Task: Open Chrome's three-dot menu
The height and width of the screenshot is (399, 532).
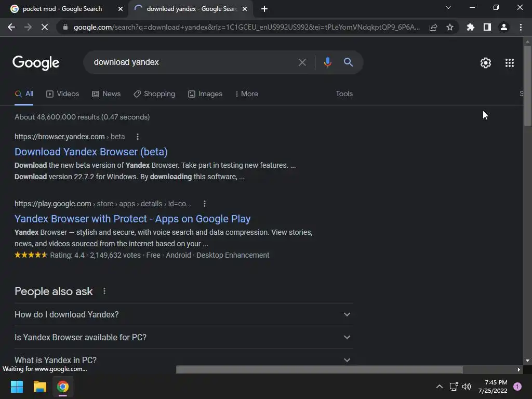Action: click(521, 27)
